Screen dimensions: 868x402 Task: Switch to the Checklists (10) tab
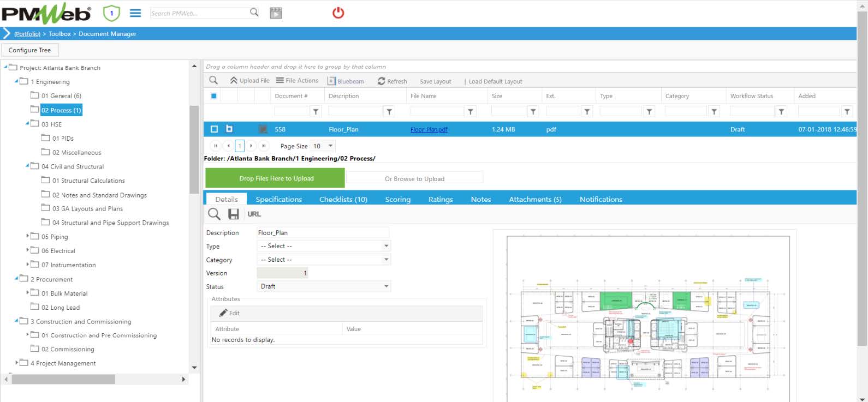pyautogui.click(x=343, y=199)
